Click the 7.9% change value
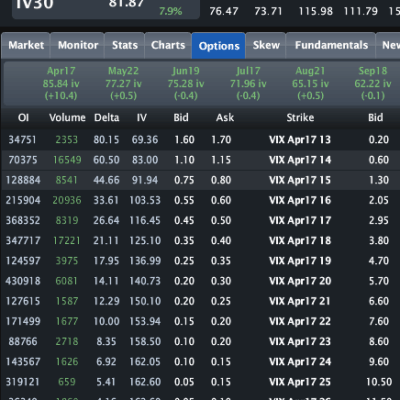The width and height of the screenshot is (400, 400). [170, 11]
